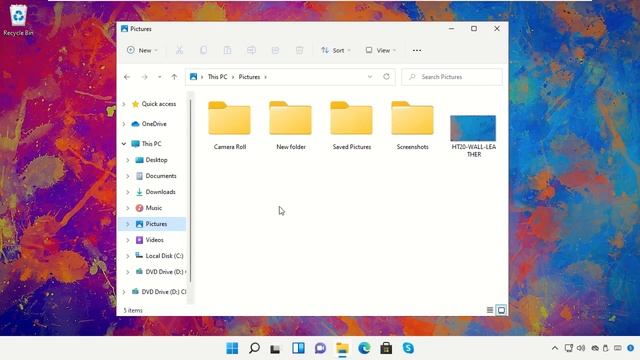Select the Screenshots folder
The height and width of the screenshot is (360, 640).
(412, 125)
